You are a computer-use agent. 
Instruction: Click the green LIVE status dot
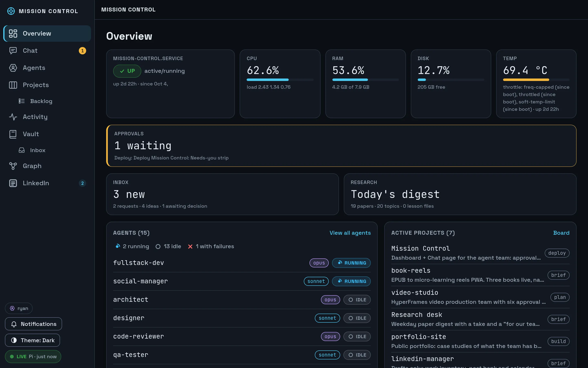click(x=12, y=357)
